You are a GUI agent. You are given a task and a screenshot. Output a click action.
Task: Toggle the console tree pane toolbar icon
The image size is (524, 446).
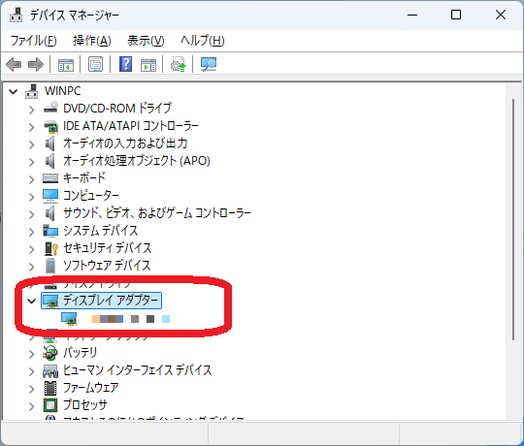[x=66, y=64]
